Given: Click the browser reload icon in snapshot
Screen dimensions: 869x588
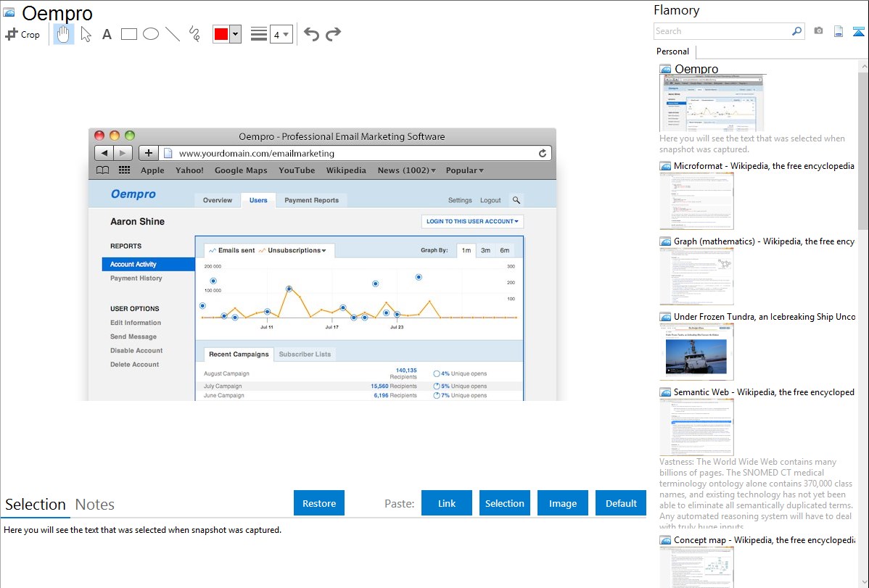Looking at the screenshot, I should click(x=543, y=154).
